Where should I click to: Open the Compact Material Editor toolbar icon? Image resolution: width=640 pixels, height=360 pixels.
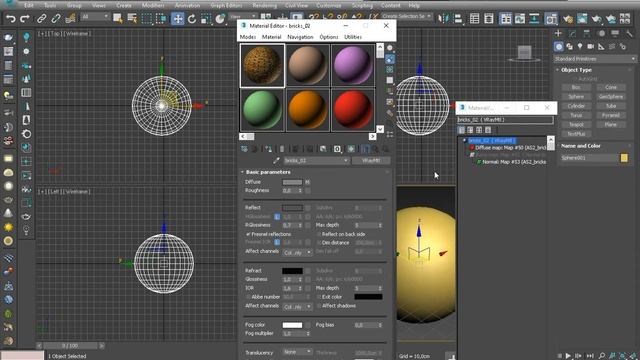pyautogui.click(x=551, y=18)
